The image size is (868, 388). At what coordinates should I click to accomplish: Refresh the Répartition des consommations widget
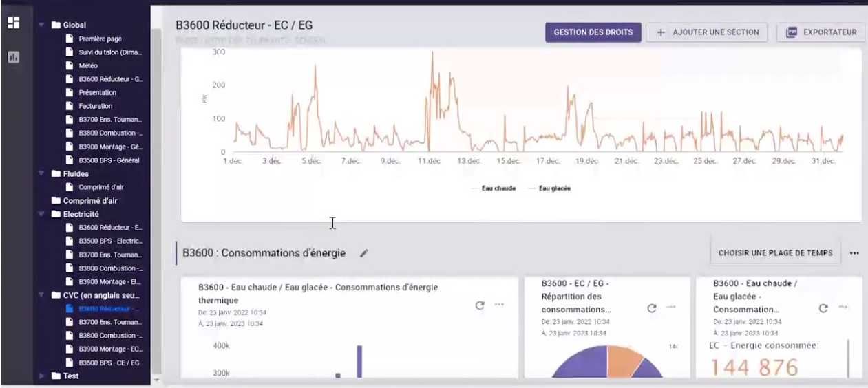pyautogui.click(x=652, y=308)
